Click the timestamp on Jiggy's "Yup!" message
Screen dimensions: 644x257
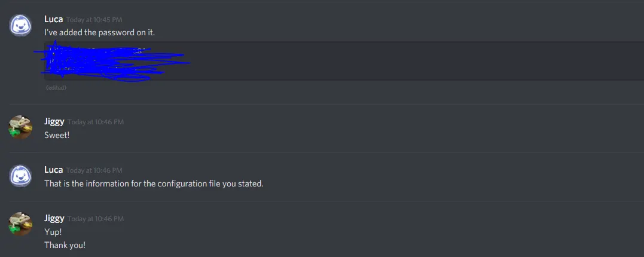pos(96,219)
